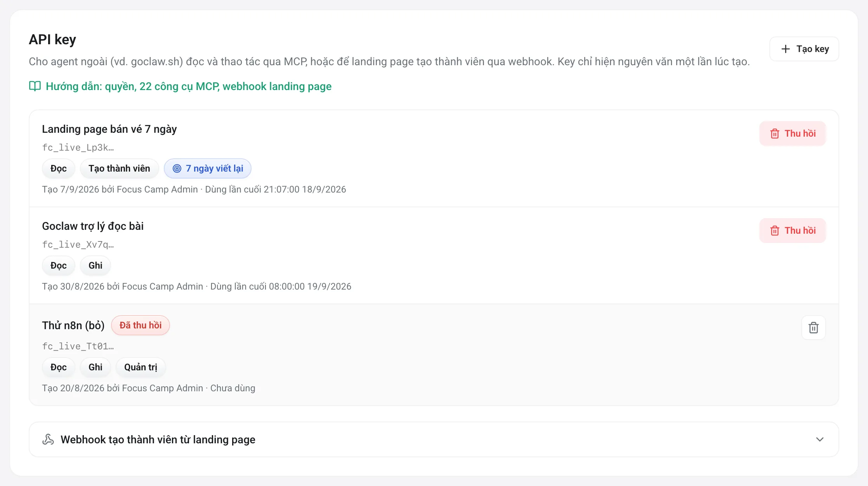The height and width of the screenshot is (486, 868).
Task: Delete the revoked Thử n8n key
Action: tap(814, 328)
